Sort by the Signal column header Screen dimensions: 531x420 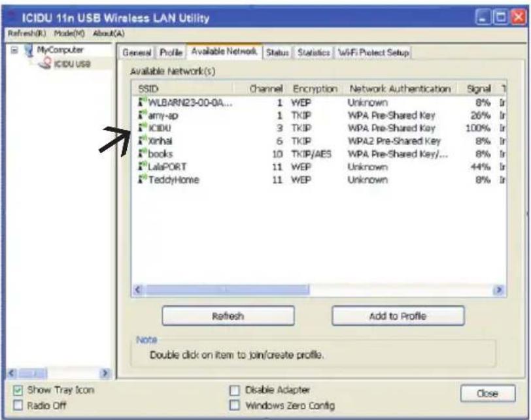478,89
